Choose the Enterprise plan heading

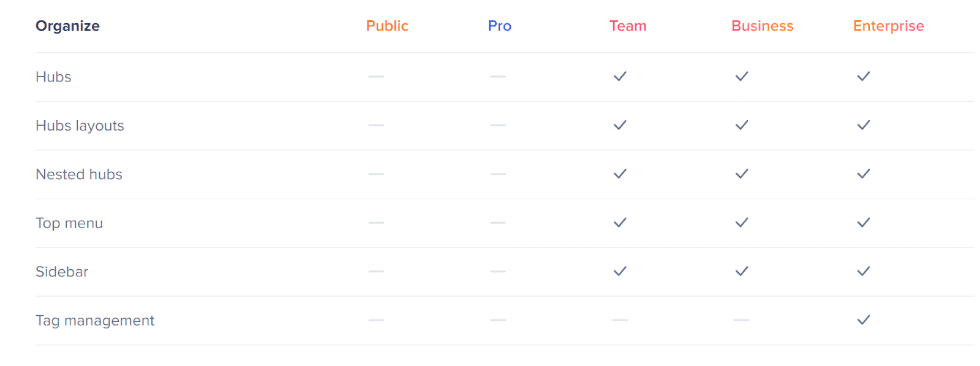point(888,26)
